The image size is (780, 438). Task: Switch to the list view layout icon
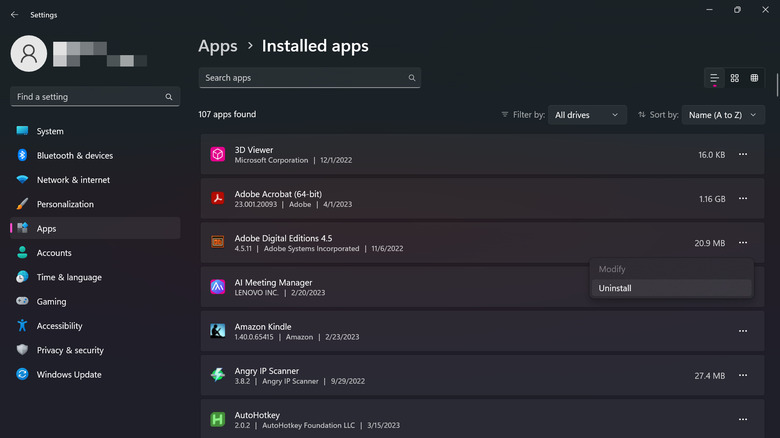(714, 78)
